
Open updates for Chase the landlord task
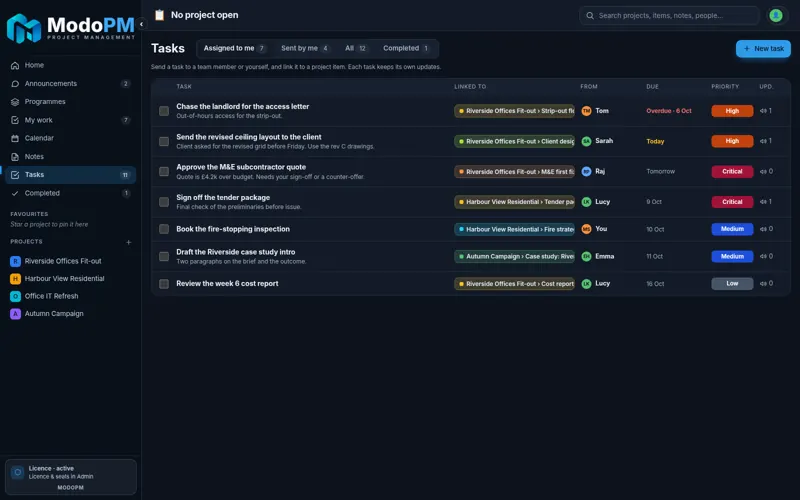[x=766, y=111]
